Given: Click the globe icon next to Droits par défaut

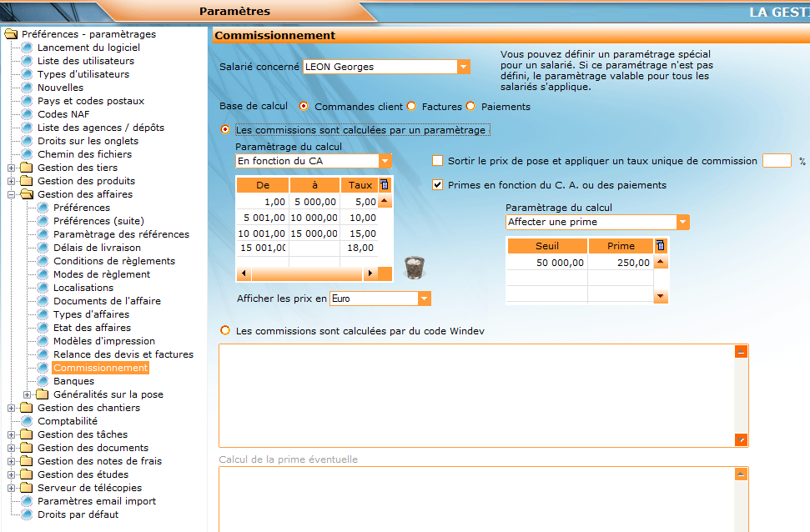Looking at the screenshot, I should [x=28, y=514].
